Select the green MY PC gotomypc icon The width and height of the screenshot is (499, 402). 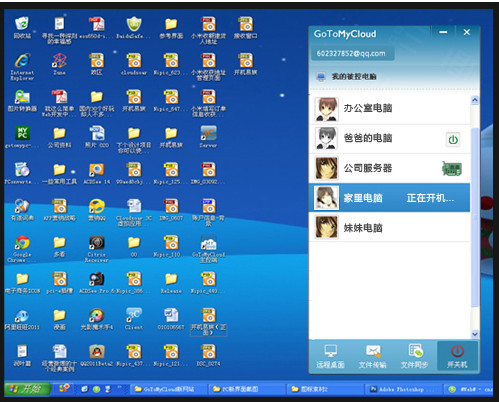(x=22, y=137)
